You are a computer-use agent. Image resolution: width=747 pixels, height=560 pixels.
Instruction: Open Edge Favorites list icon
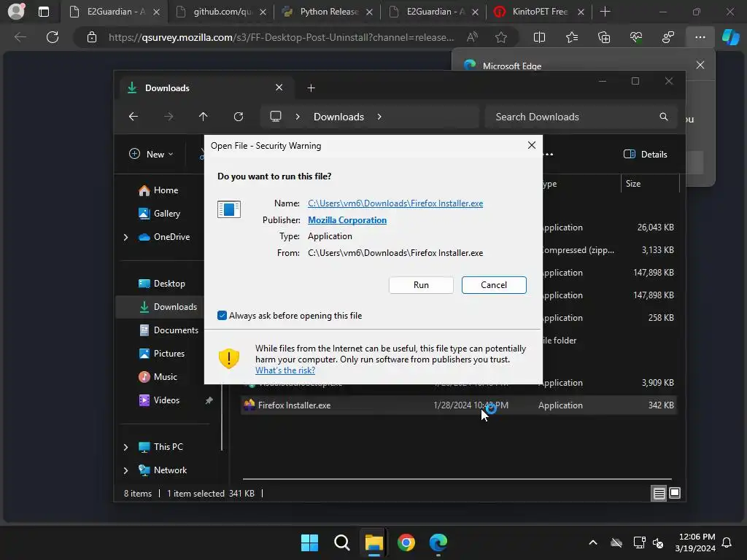572,37
